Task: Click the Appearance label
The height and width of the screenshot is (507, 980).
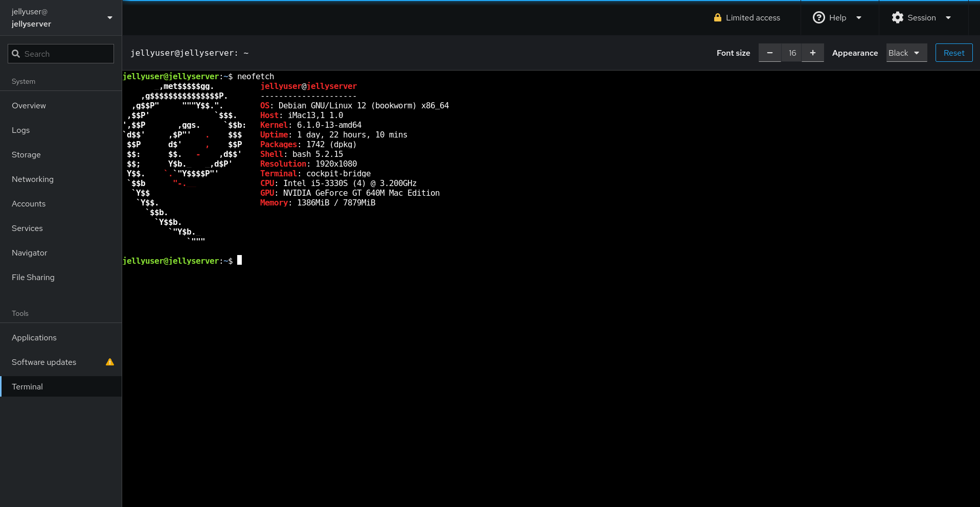Action: 855,53
